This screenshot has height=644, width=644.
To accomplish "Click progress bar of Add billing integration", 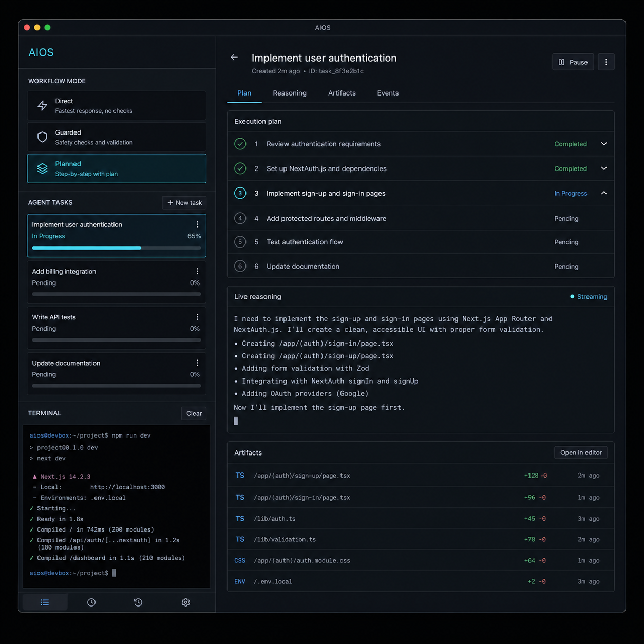I will point(117,294).
